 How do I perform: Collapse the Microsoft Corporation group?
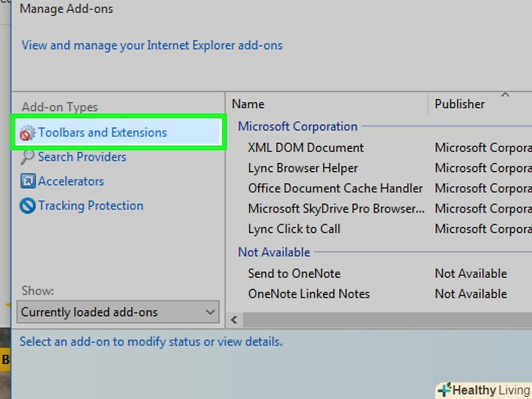297,126
